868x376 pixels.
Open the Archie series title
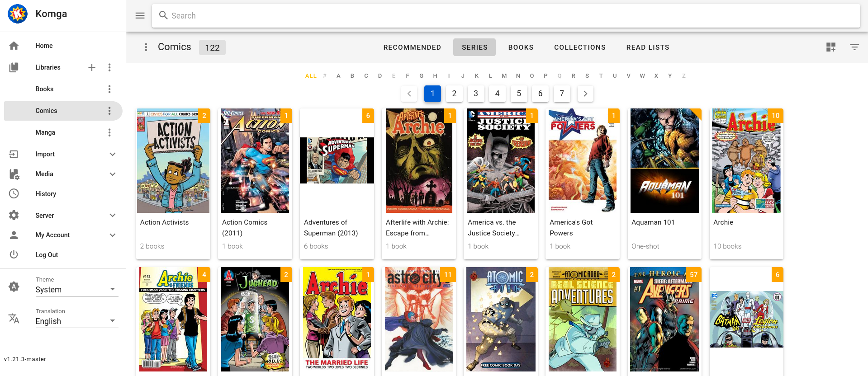coord(723,222)
